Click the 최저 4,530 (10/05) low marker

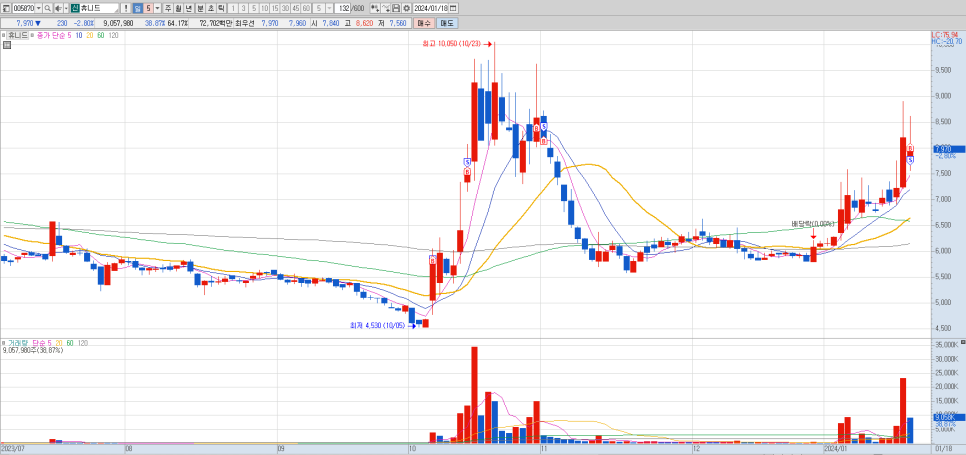click(x=377, y=325)
